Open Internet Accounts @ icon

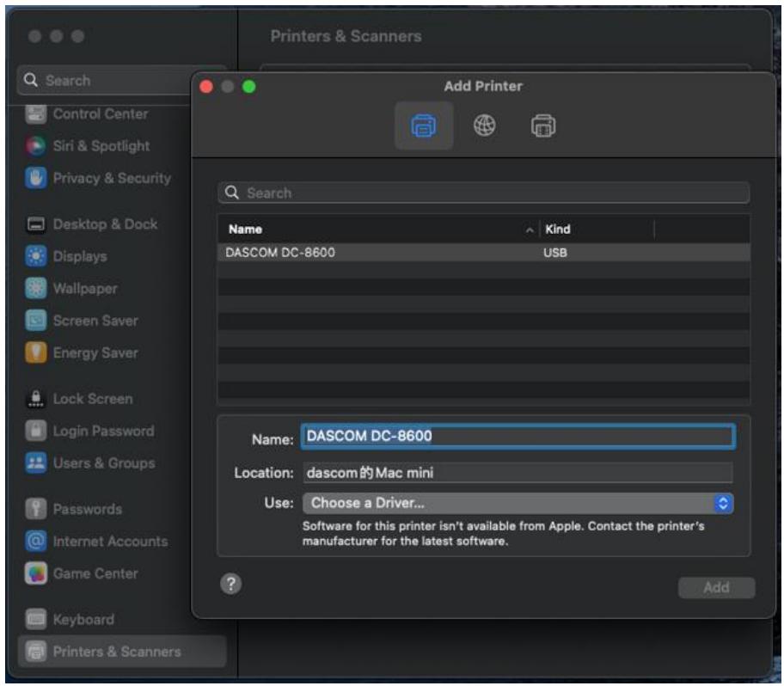tap(35, 542)
